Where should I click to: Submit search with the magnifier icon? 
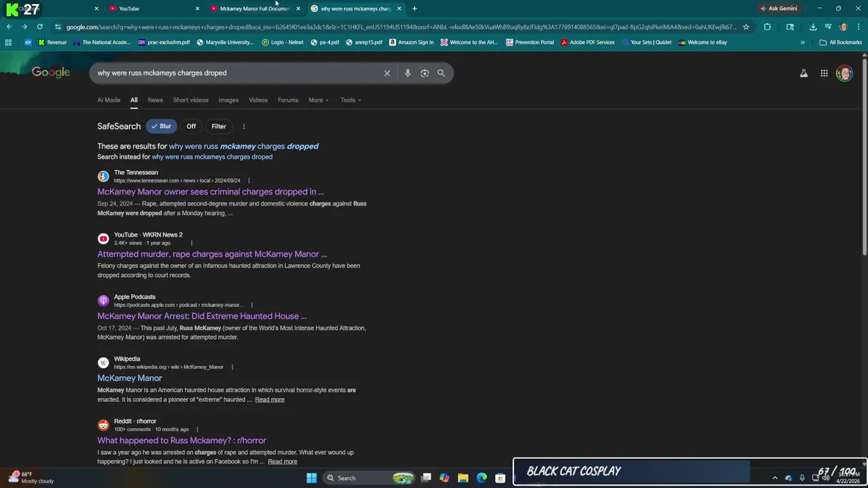[441, 73]
